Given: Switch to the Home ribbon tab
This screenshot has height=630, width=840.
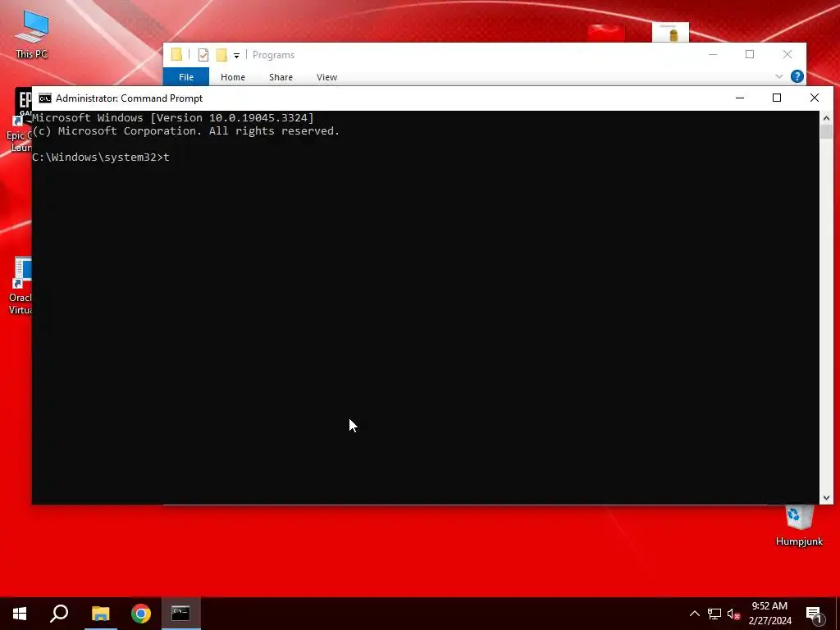Looking at the screenshot, I should tap(232, 77).
